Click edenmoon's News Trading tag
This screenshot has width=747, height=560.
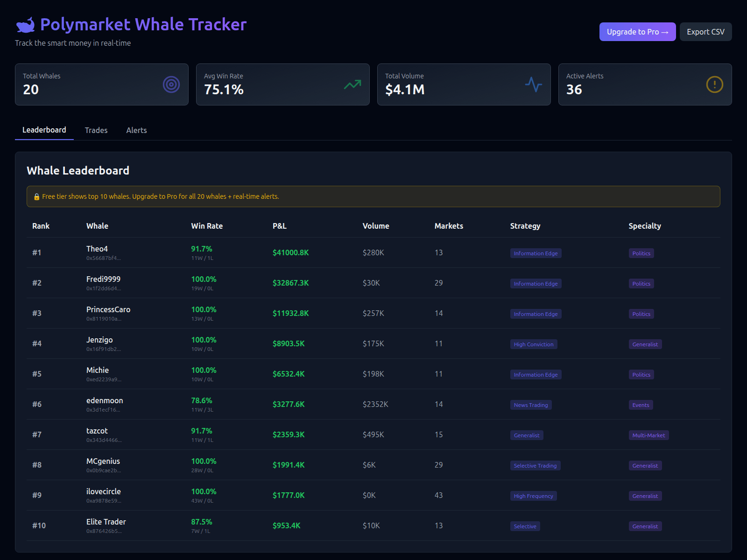tap(531, 405)
